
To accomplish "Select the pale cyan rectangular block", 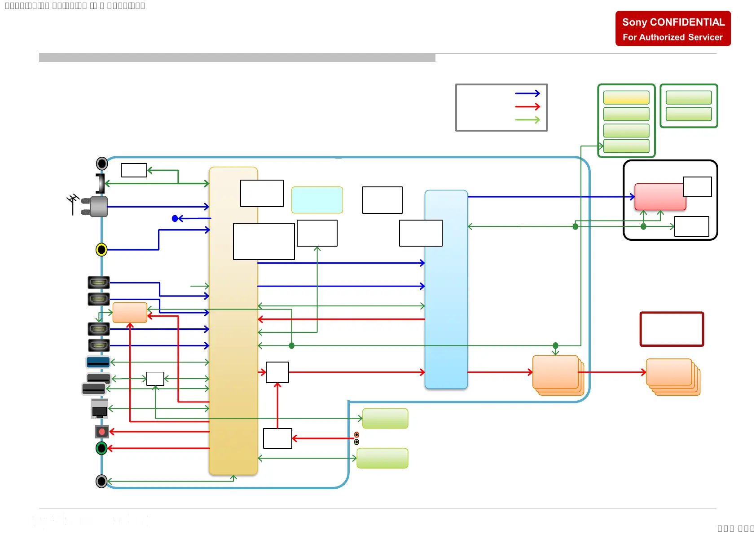I will (317, 200).
